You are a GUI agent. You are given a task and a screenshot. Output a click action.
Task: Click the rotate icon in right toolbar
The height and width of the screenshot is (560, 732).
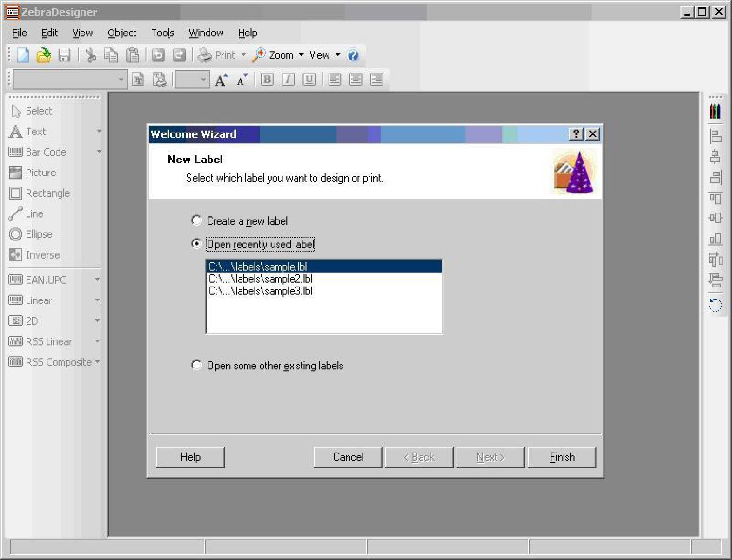[x=715, y=305]
